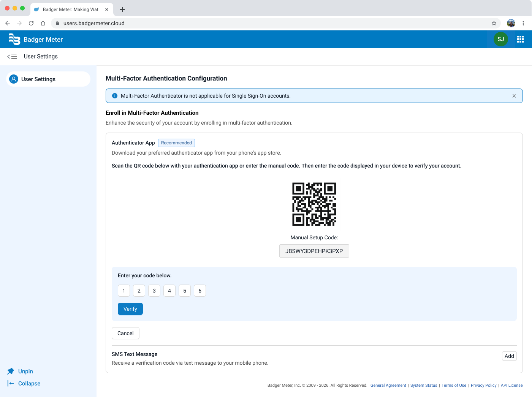Go forward in browser history

pos(19,23)
